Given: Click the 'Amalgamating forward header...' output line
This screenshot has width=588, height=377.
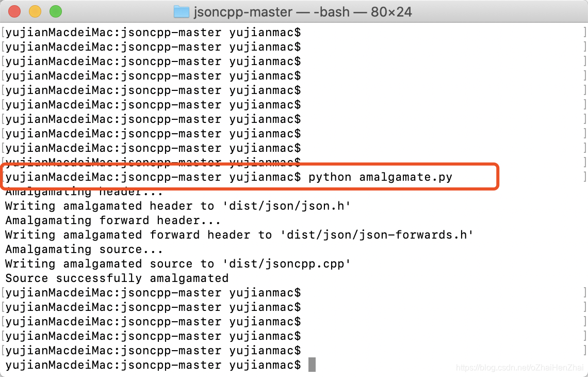Looking at the screenshot, I should tap(113, 220).
